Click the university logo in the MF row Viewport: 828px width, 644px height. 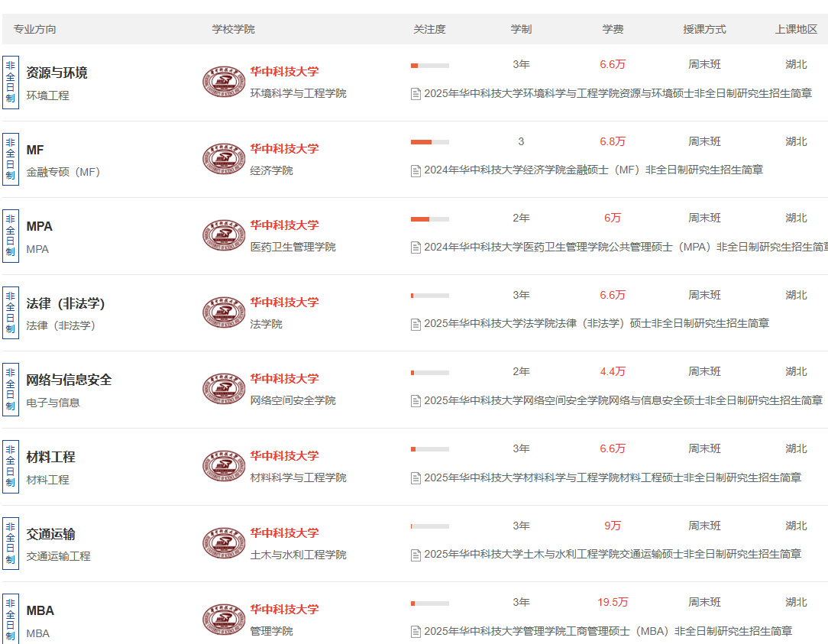[x=224, y=158]
